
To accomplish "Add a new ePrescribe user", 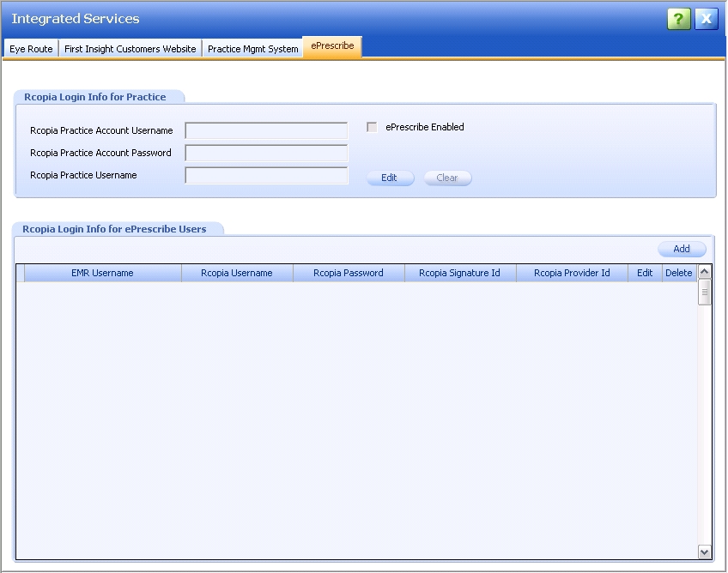I will click(x=682, y=249).
